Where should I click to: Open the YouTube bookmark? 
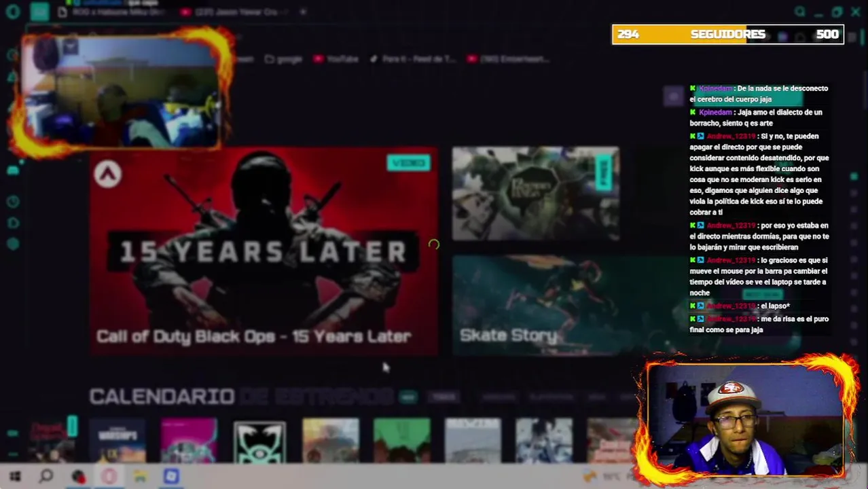336,59
